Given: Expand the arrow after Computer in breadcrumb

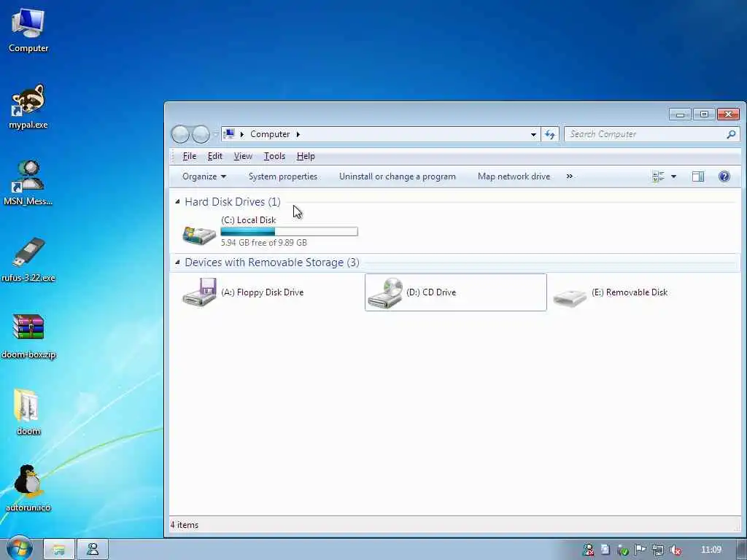Looking at the screenshot, I should 298,134.
